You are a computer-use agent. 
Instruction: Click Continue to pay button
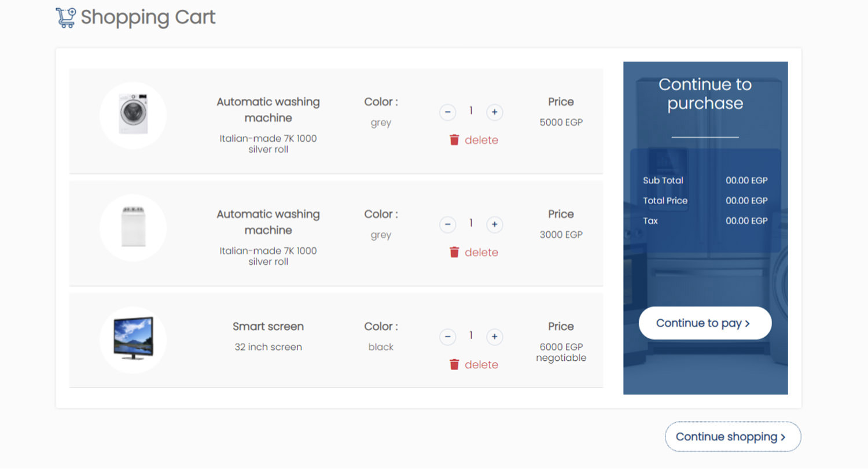(705, 323)
